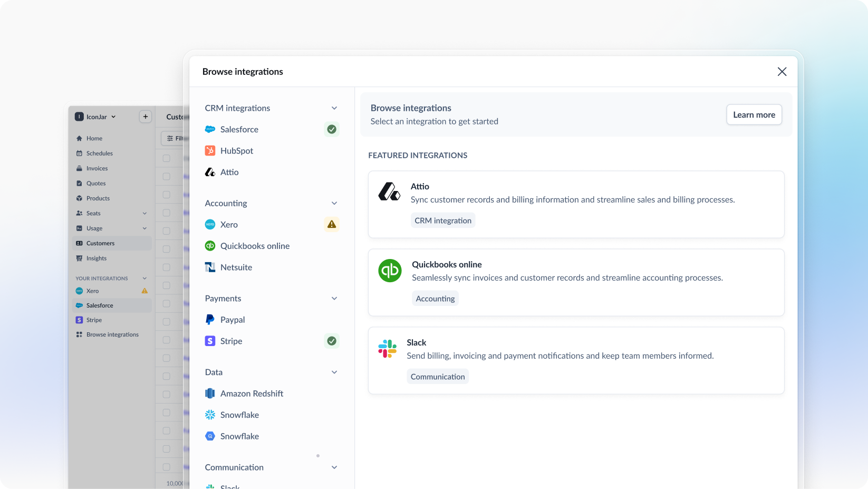Expand the Usage sidebar item chevron

(144, 228)
